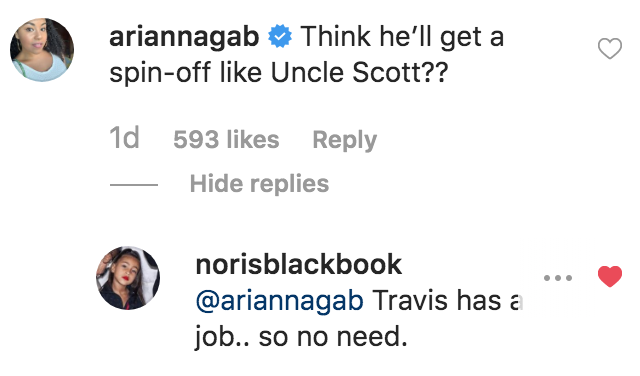Unlike norisblackbook's reply using the red heart
This screenshot has height=376, width=640.
tap(610, 276)
